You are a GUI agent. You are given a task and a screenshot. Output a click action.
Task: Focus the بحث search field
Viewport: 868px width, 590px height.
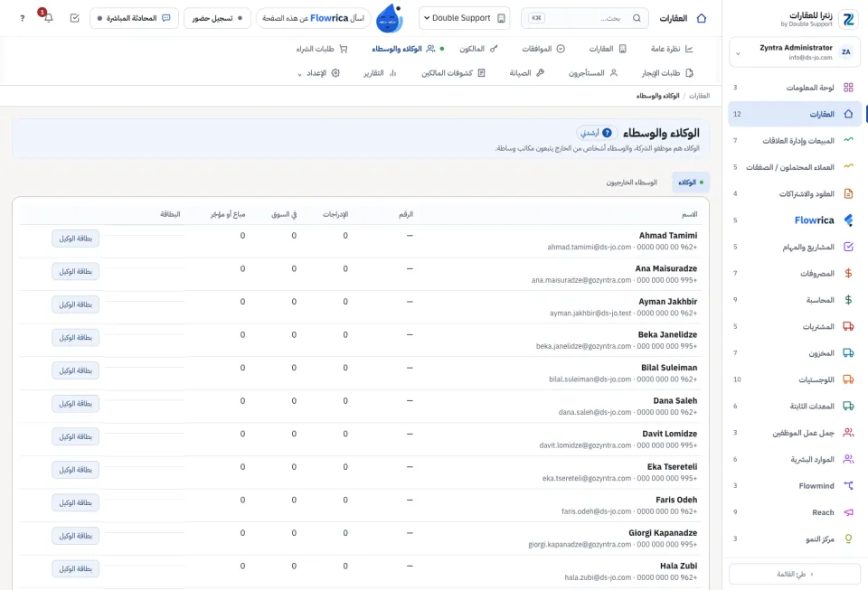pyautogui.click(x=585, y=18)
